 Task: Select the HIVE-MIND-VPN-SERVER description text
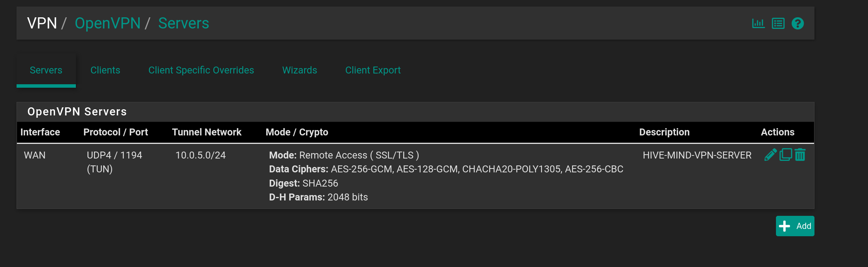pos(697,155)
